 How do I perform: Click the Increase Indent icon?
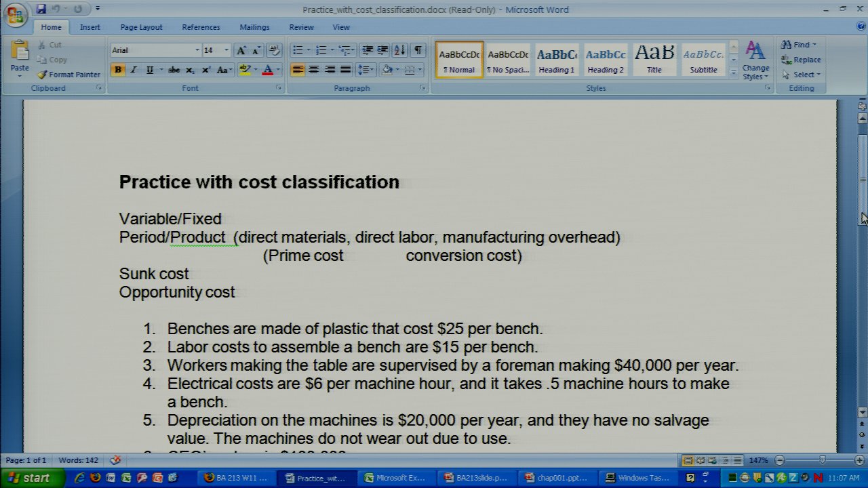pos(382,50)
